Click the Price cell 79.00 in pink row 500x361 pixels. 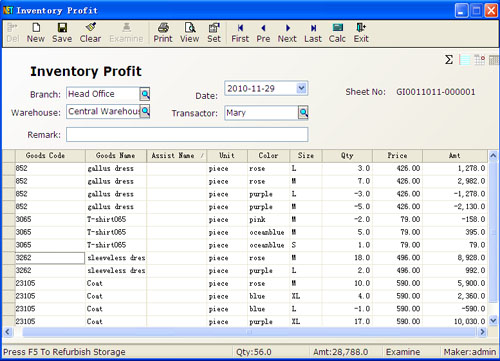pos(397,219)
